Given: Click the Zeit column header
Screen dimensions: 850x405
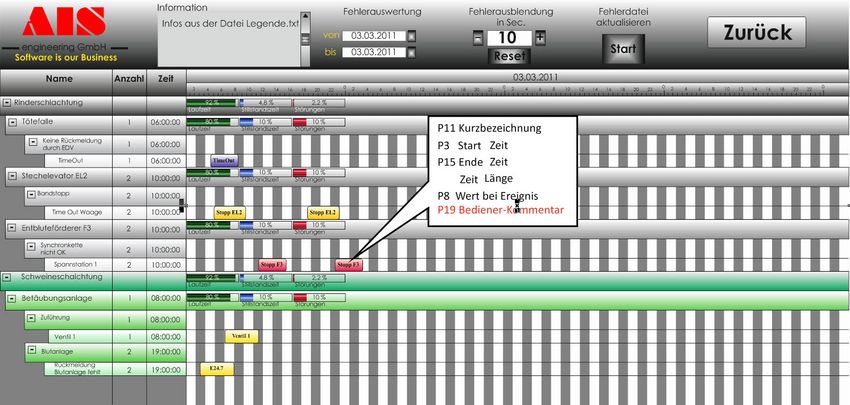Looking at the screenshot, I should pyautogui.click(x=166, y=79).
